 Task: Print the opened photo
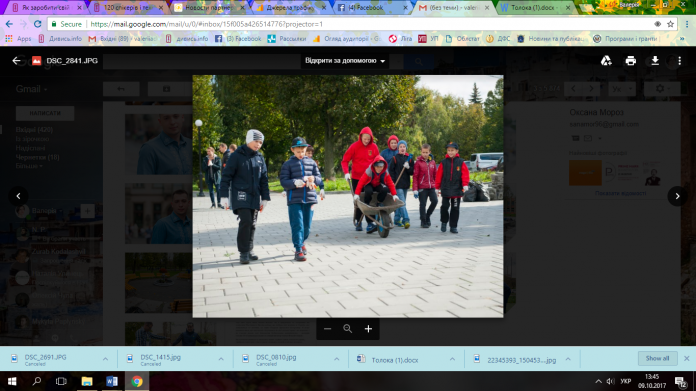(630, 61)
